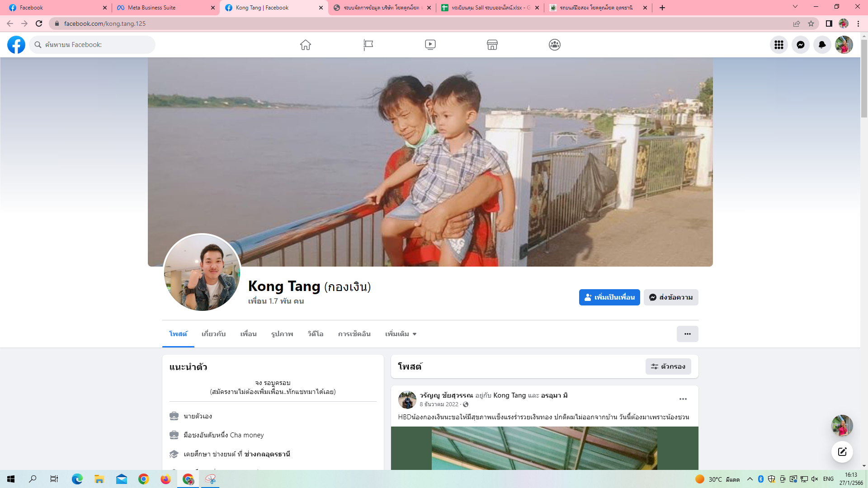Image resolution: width=868 pixels, height=488 pixels.
Task: Open Firefox from the Windows taskbar
Action: click(165, 479)
